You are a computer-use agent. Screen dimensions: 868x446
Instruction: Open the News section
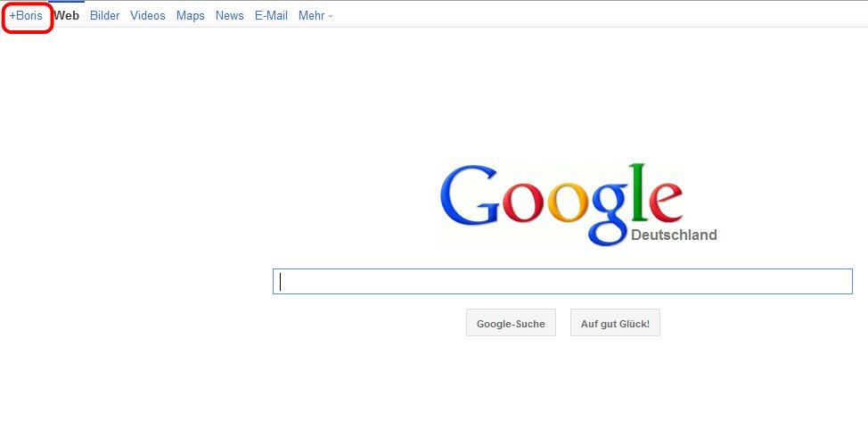[230, 16]
